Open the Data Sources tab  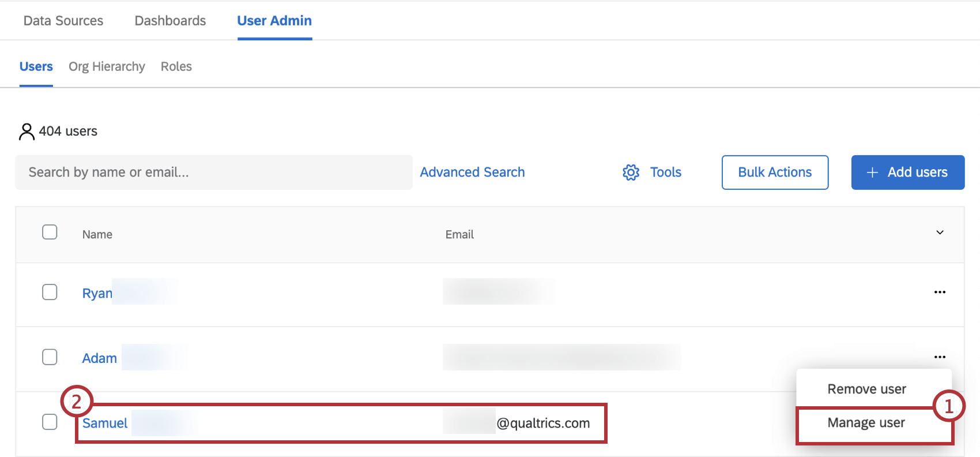63,21
